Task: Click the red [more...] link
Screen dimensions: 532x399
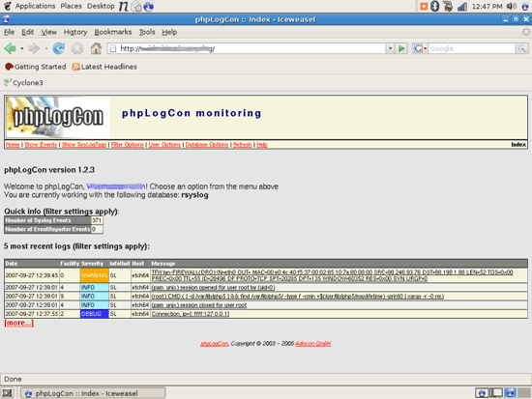Action: [x=19, y=323]
